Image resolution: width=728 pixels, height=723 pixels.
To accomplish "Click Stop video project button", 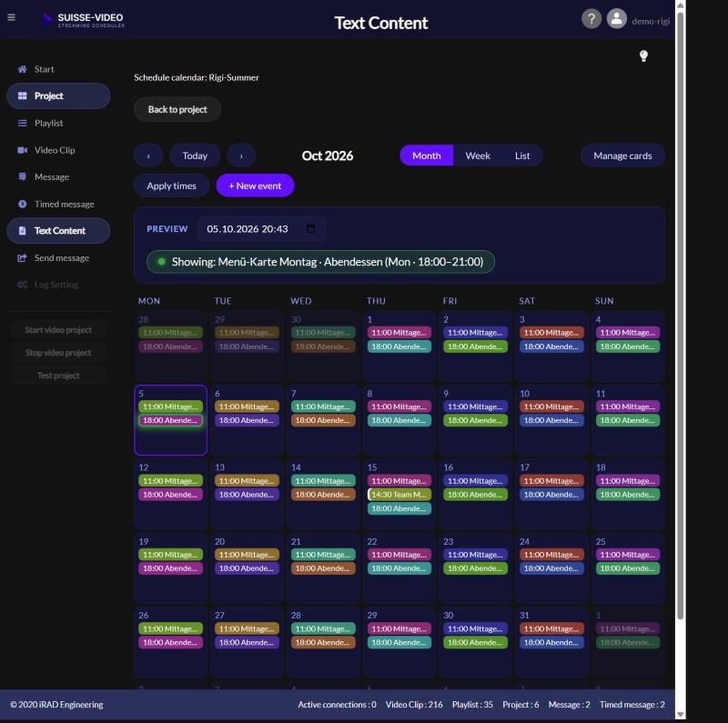I will (x=58, y=353).
